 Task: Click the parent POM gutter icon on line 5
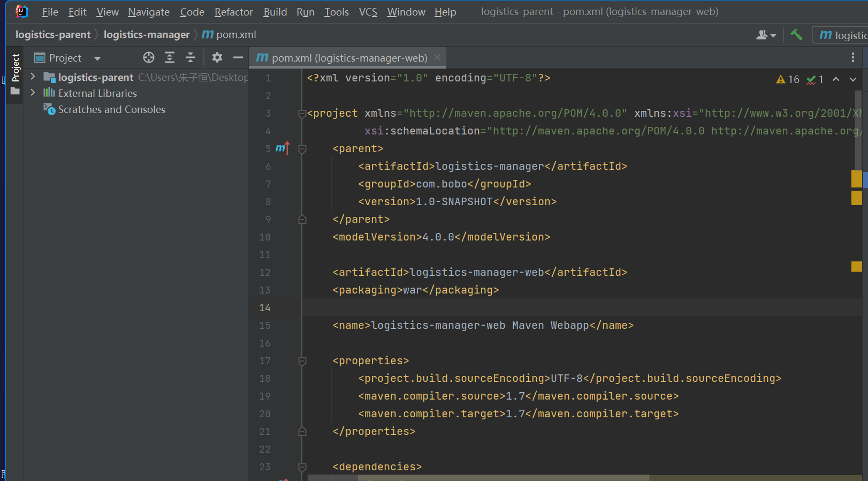click(282, 148)
